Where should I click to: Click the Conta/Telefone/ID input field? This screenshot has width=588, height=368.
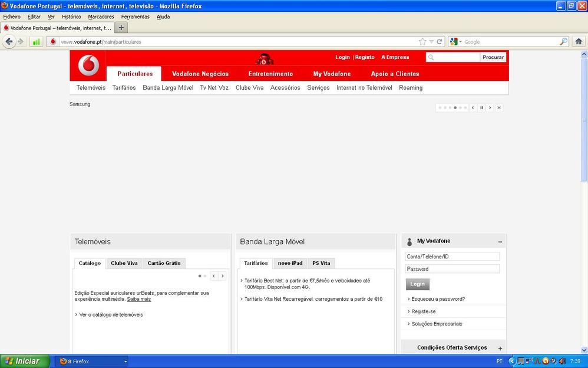(x=451, y=256)
